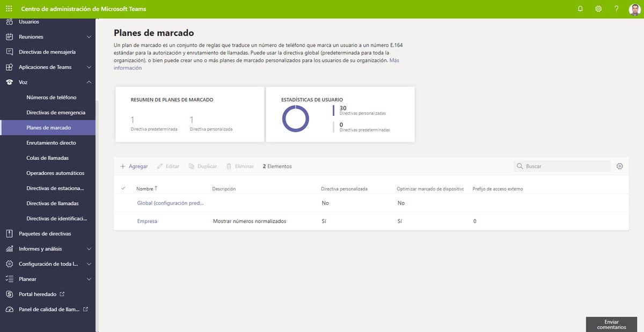Click the Informes y análisis chart icon
This screenshot has width=644, height=332.
[x=9, y=249]
